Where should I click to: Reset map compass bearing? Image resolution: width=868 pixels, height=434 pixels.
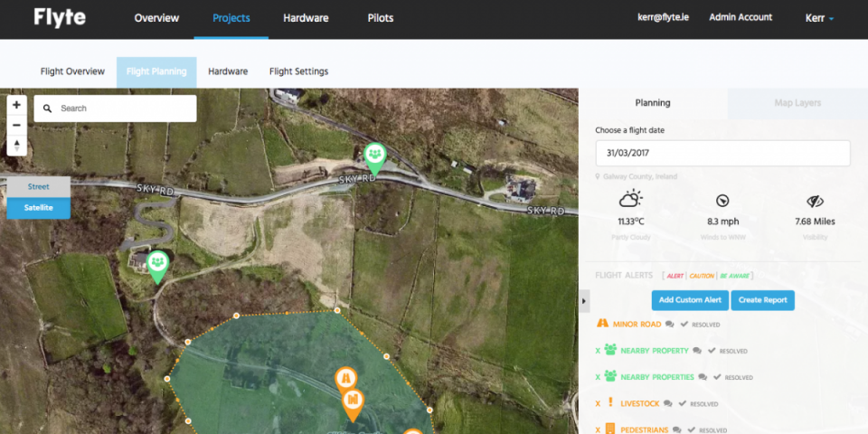click(16, 145)
